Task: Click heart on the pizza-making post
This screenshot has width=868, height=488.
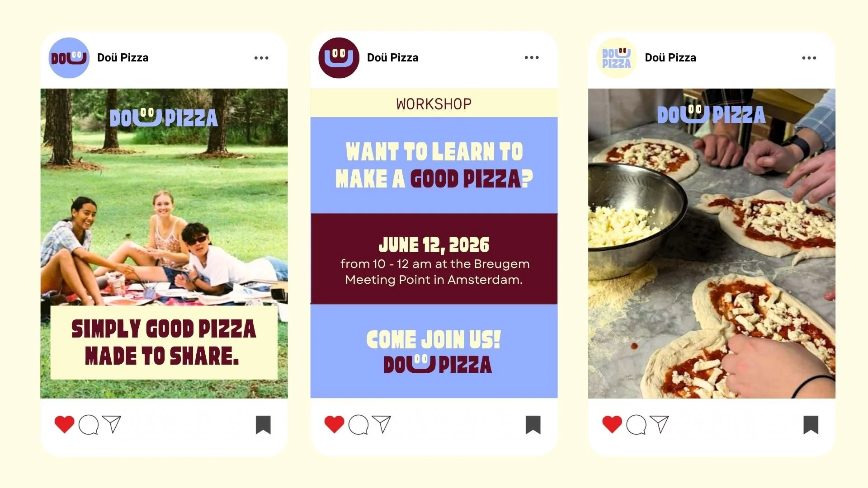Action: [x=612, y=424]
